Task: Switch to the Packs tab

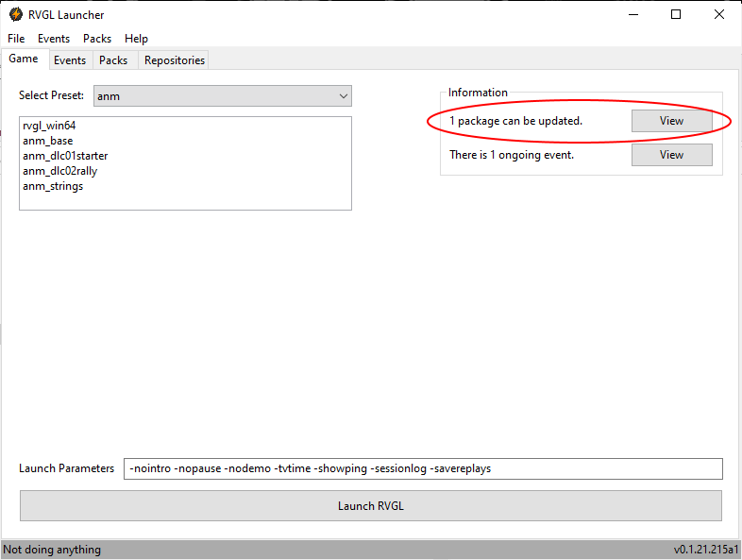Action: [x=113, y=60]
